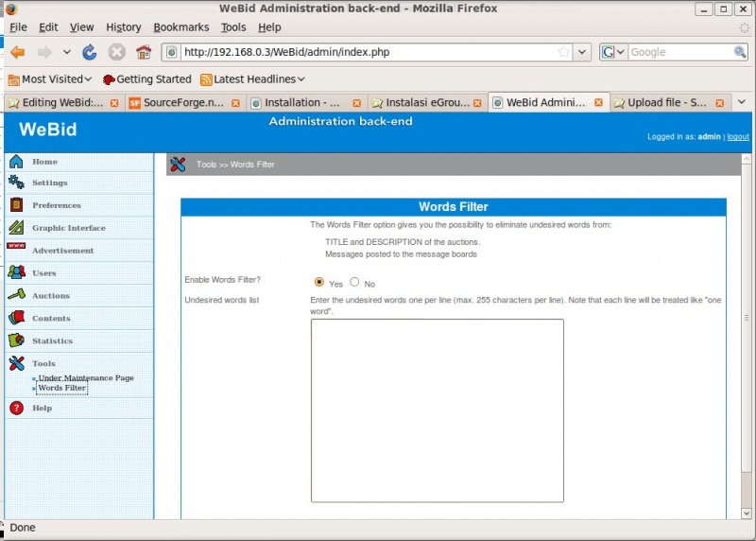Click the red Help question mark icon
The image size is (756, 541).
coord(16,409)
